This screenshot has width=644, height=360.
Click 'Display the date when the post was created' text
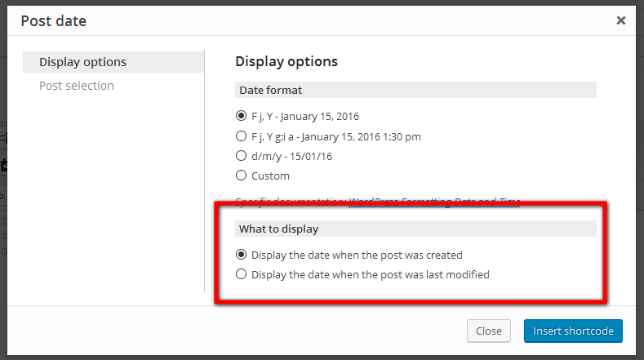pos(357,256)
